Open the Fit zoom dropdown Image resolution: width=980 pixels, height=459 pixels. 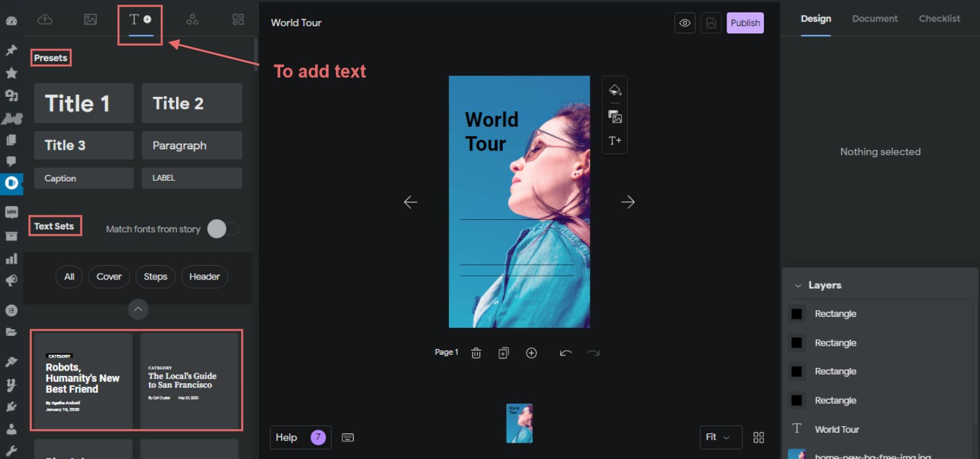[721, 437]
